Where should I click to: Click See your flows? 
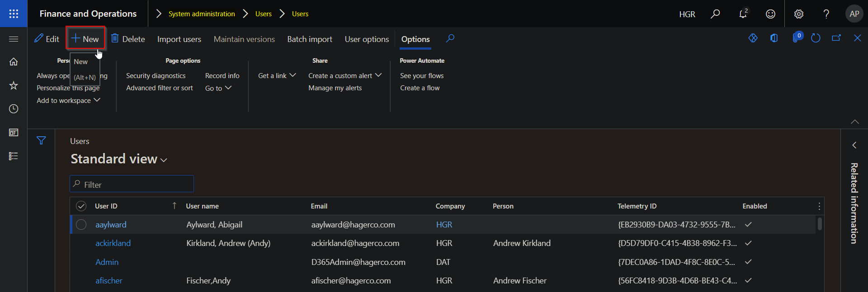pos(422,75)
